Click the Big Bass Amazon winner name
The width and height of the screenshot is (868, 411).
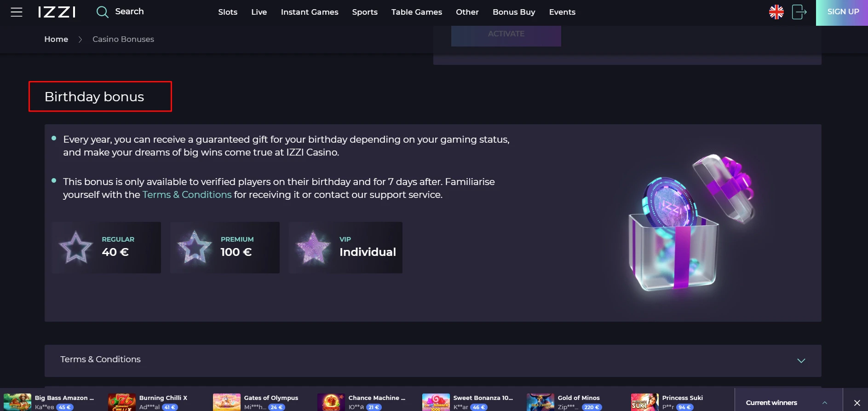coord(45,407)
